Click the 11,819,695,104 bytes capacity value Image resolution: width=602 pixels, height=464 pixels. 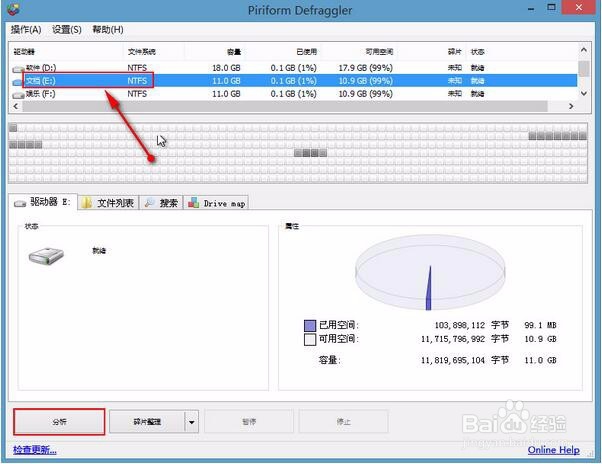pyautogui.click(x=453, y=360)
